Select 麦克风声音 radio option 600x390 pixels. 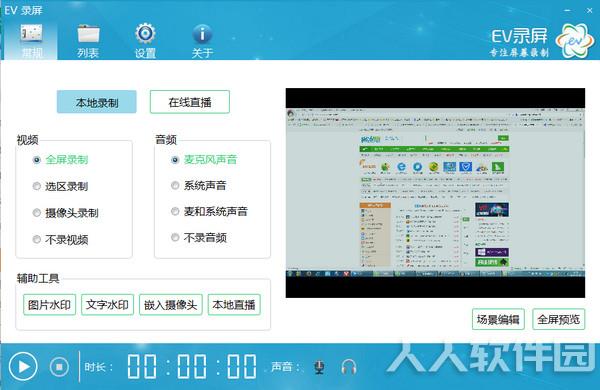(204, 160)
